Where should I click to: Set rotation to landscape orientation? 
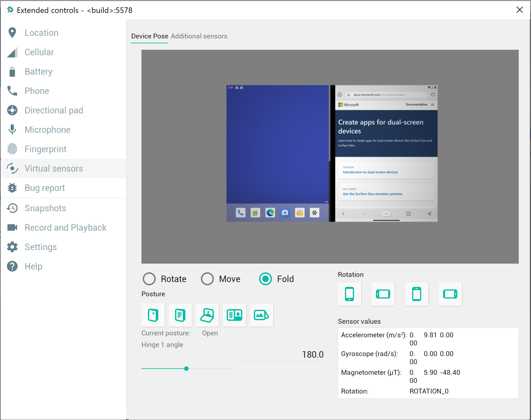[383, 294]
